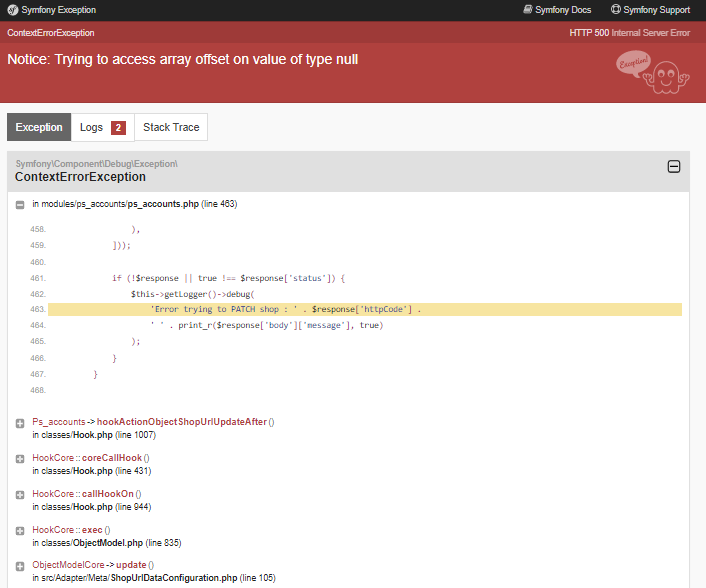Click ShopUrlDataConfiguration.php (line 105) path
Screen dimensions: 706x588
tap(154, 578)
